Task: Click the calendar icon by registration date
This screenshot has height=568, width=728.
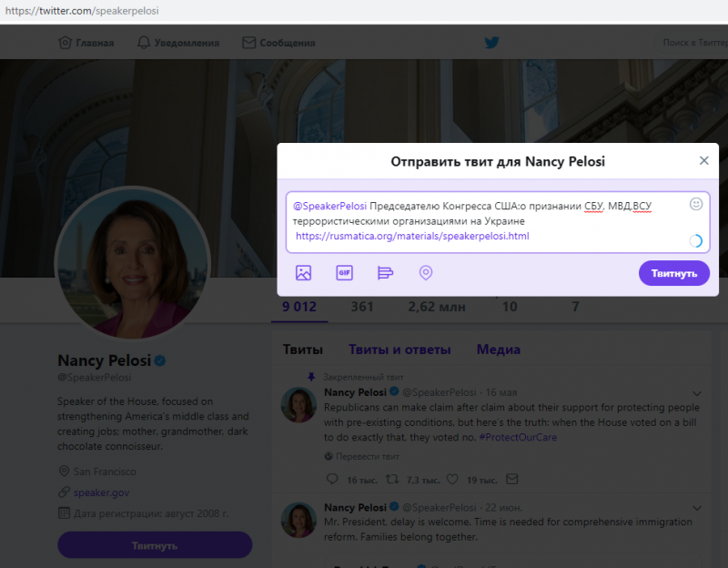Action: pyautogui.click(x=64, y=513)
